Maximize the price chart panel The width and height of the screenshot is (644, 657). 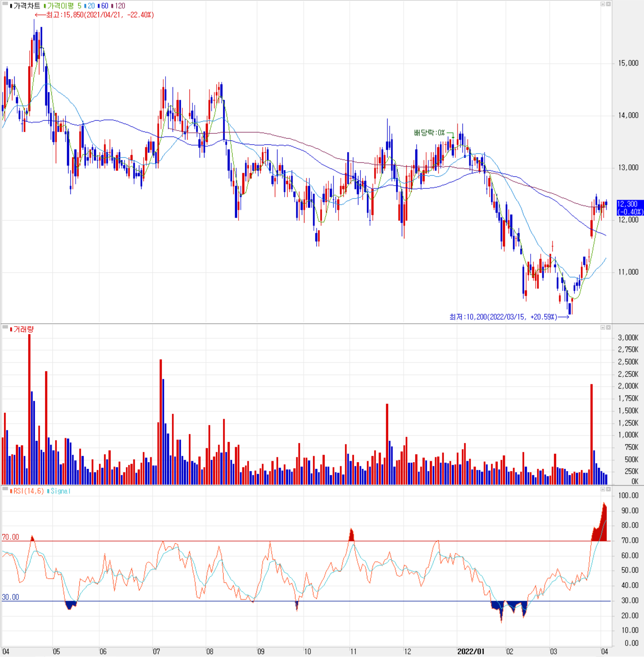tap(603, 4)
